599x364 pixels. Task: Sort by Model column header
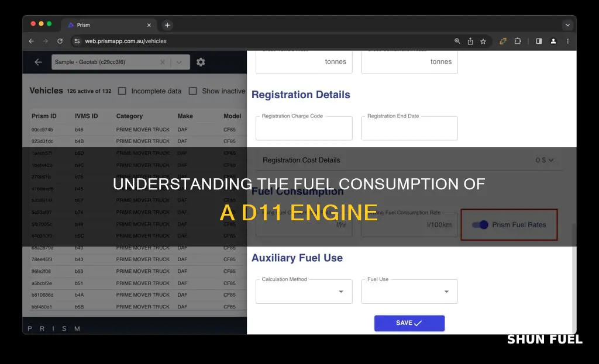(232, 116)
